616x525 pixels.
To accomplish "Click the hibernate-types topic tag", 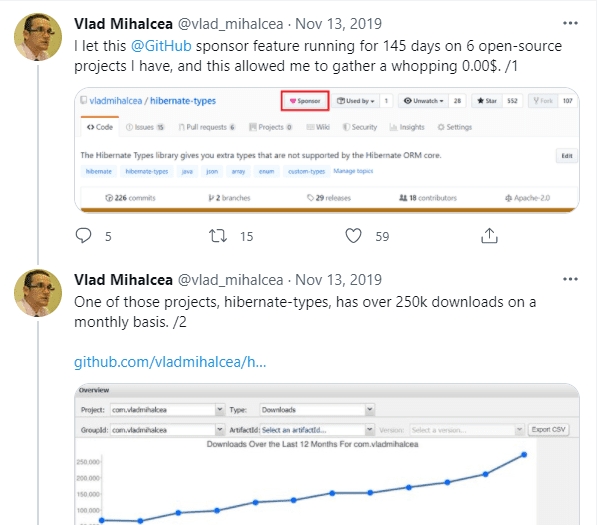I will (x=147, y=171).
